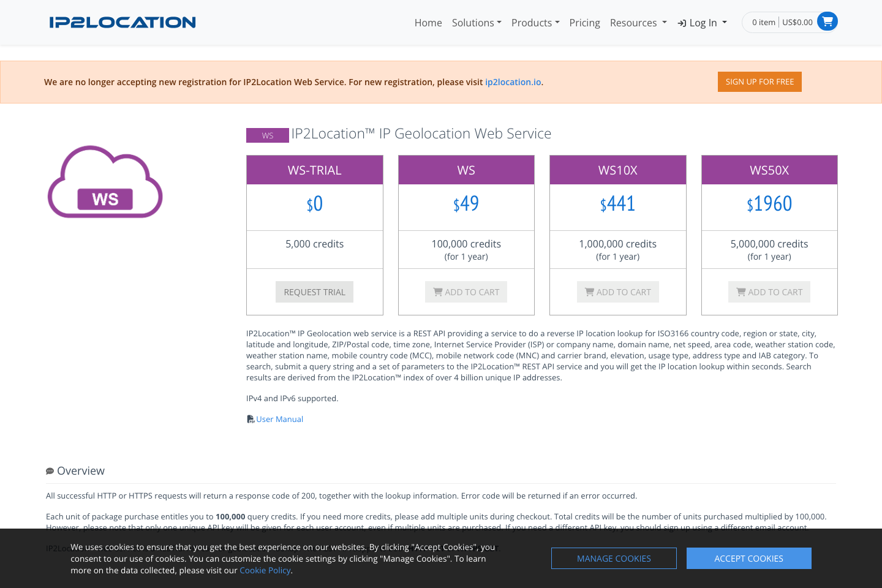Open the Products dropdown menu
Viewport: 882px width, 588px height.
tap(535, 23)
